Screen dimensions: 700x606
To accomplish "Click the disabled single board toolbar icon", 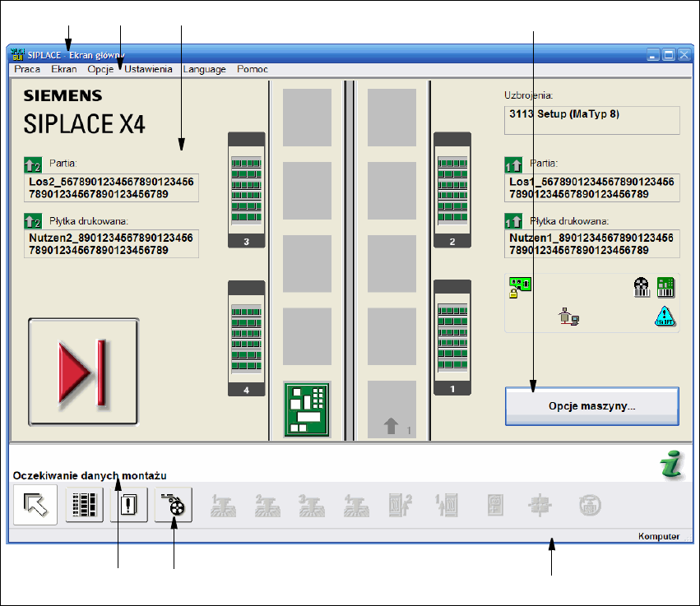I will click(495, 505).
